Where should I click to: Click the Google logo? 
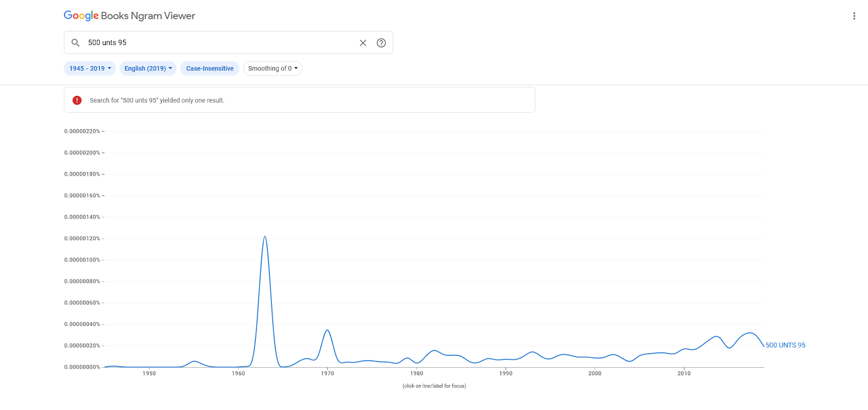click(x=81, y=16)
